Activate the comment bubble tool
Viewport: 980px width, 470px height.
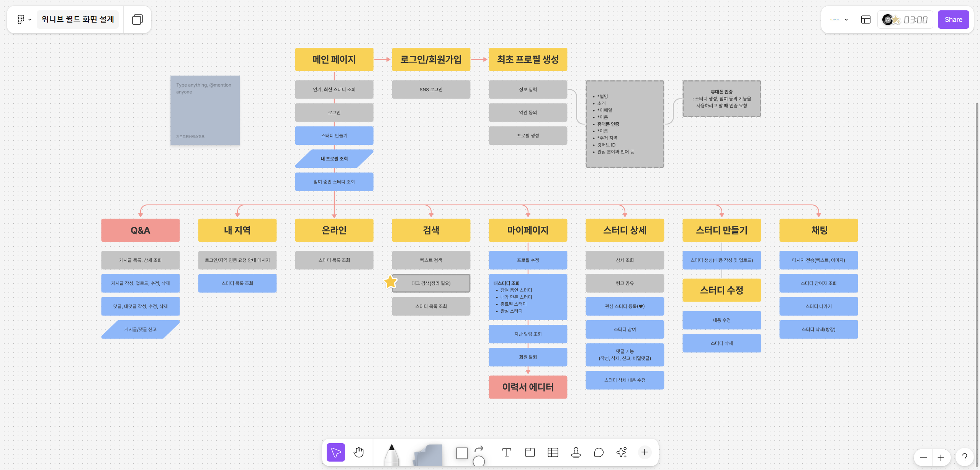coord(599,452)
